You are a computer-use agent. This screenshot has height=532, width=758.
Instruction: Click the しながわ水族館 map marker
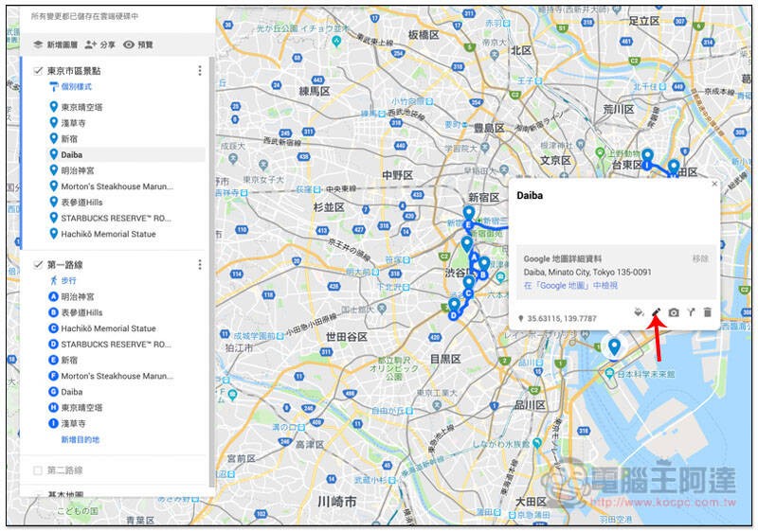537,443
